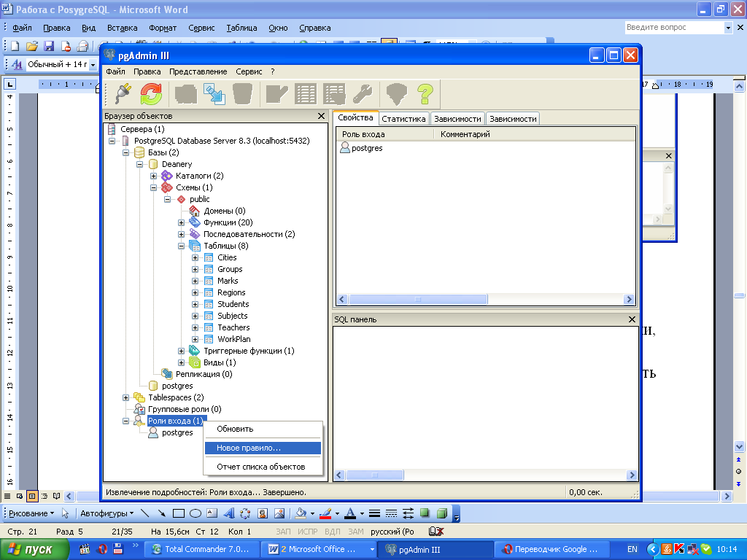Click the Tablespaces folder icon
747x560 pixels.
(x=139, y=397)
